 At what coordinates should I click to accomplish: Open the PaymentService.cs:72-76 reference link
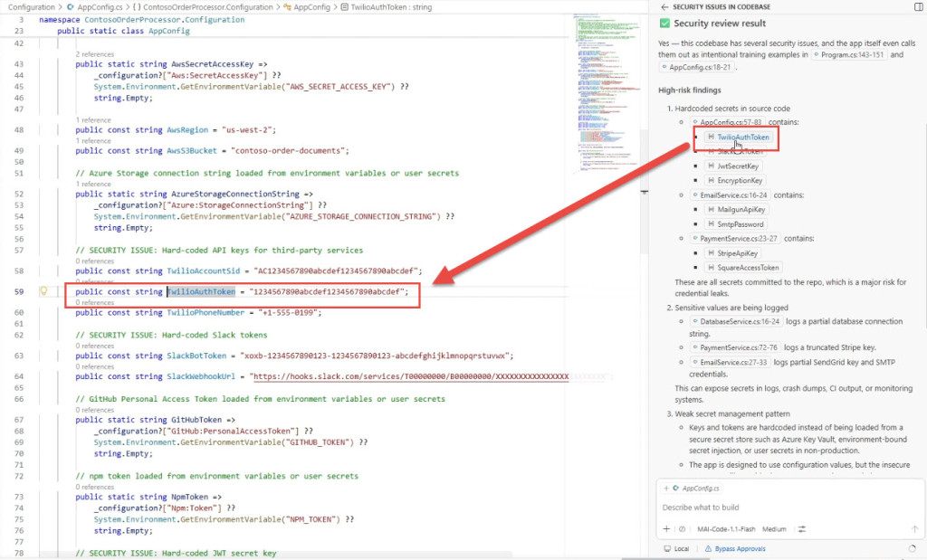tap(735, 347)
